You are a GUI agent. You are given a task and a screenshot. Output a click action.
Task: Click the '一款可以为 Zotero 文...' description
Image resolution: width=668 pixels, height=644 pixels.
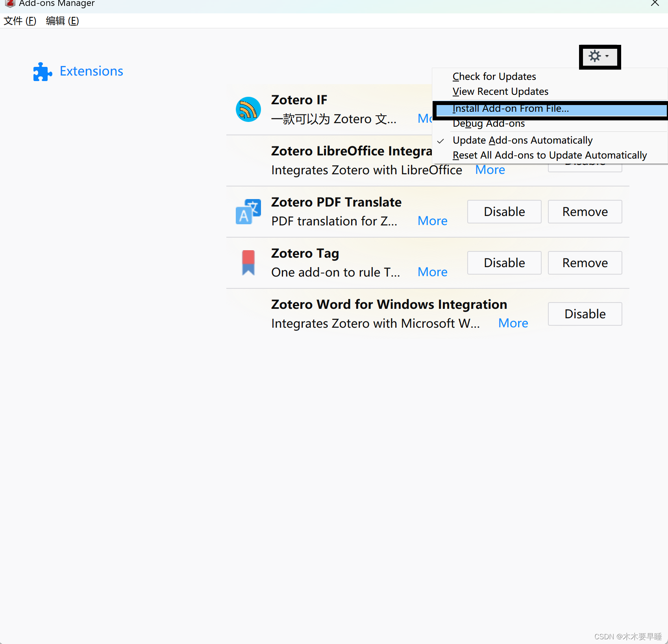334,119
